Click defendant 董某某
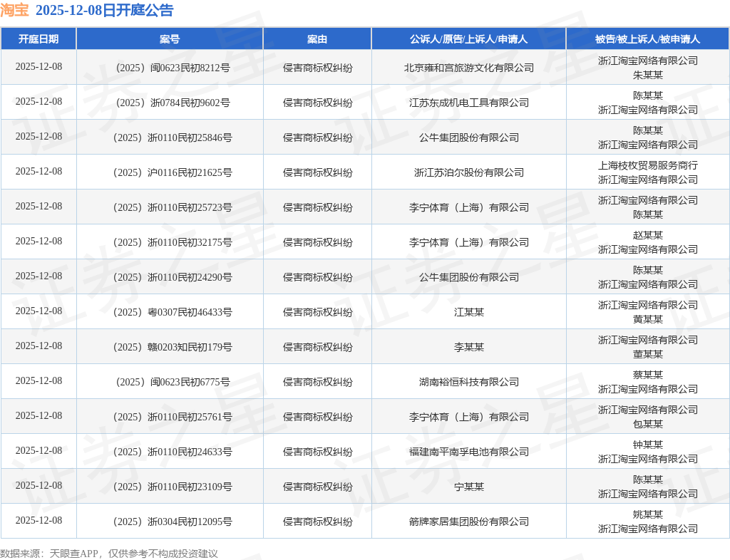This screenshot has height=560, width=730. (647, 354)
